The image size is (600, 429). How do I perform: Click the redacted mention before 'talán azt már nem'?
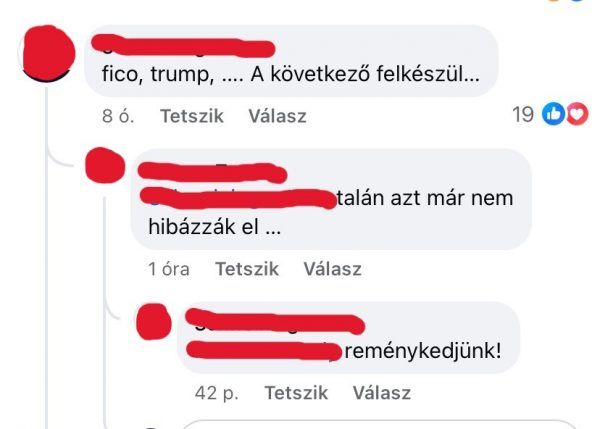[238, 198]
